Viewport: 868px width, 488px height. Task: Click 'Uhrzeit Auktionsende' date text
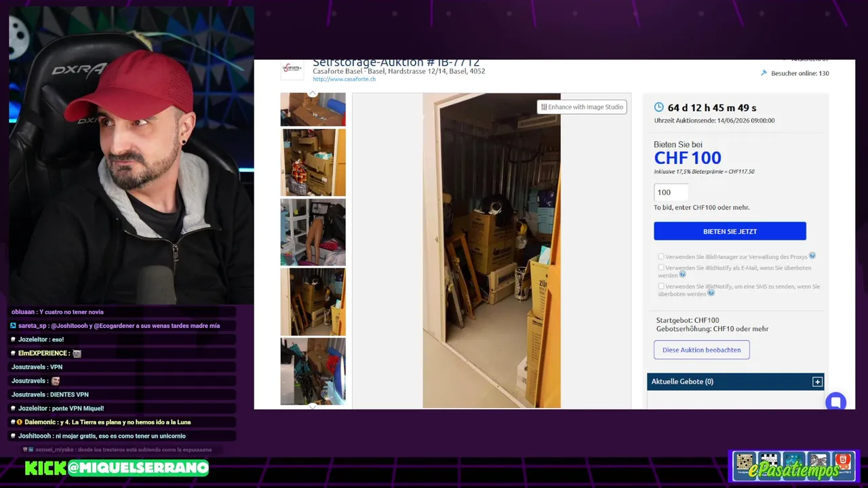click(x=714, y=121)
